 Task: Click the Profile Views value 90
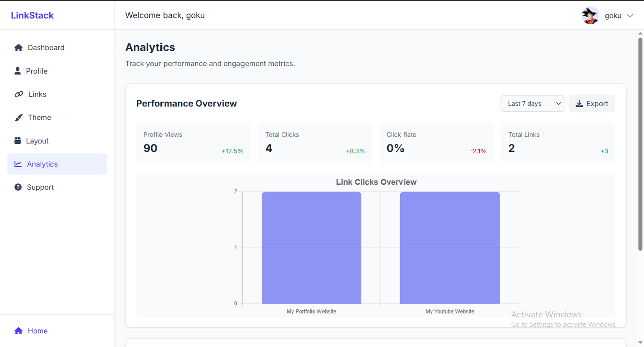pyautogui.click(x=150, y=148)
